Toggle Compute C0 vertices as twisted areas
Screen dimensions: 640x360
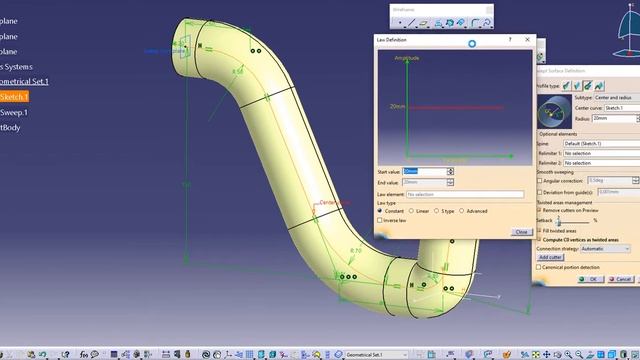pyautogui.click(x=539, y=240)
